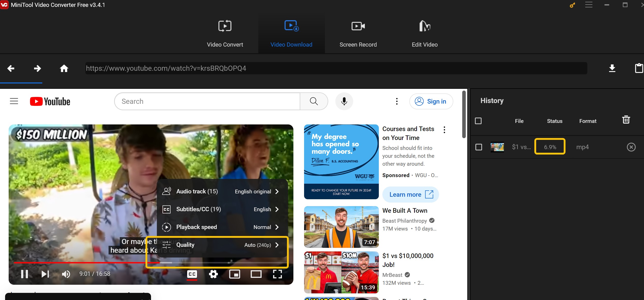Click the YouTube logo

pyautogui.click(x=50, y=101)
